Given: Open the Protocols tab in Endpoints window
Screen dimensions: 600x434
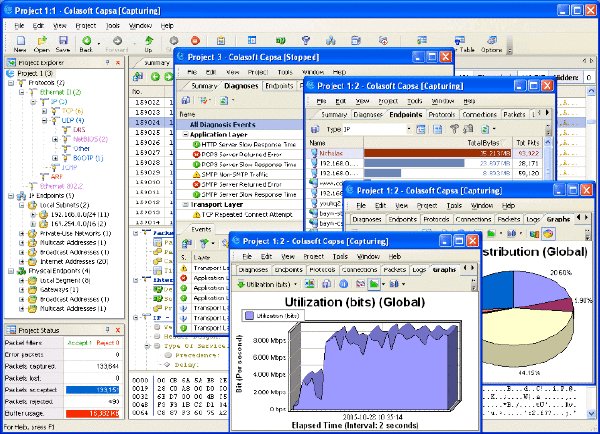Looking at the screenshot, I should click(x=442, y=114).
